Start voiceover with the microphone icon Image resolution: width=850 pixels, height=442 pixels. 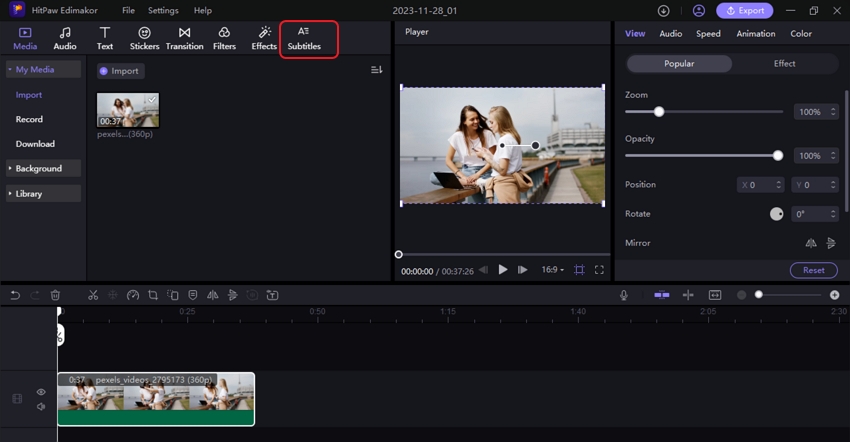pos(623,295)
